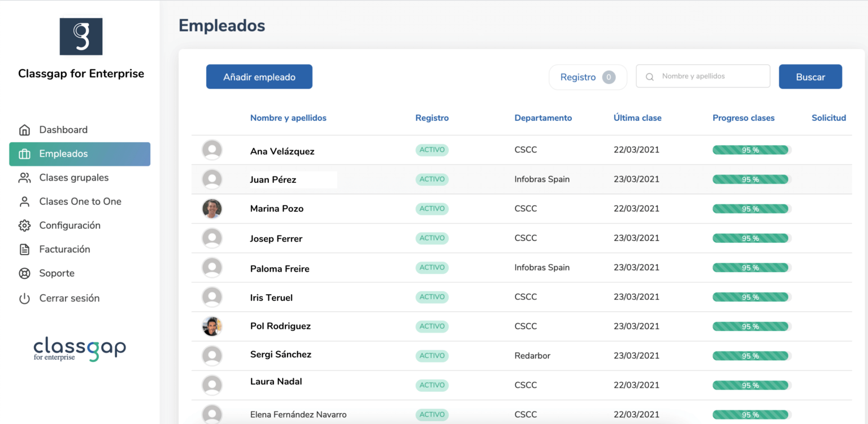Screen dimensions: 868x424
Task: Click Ana Velázquez's 95 % progress bar
Action: 752,150
